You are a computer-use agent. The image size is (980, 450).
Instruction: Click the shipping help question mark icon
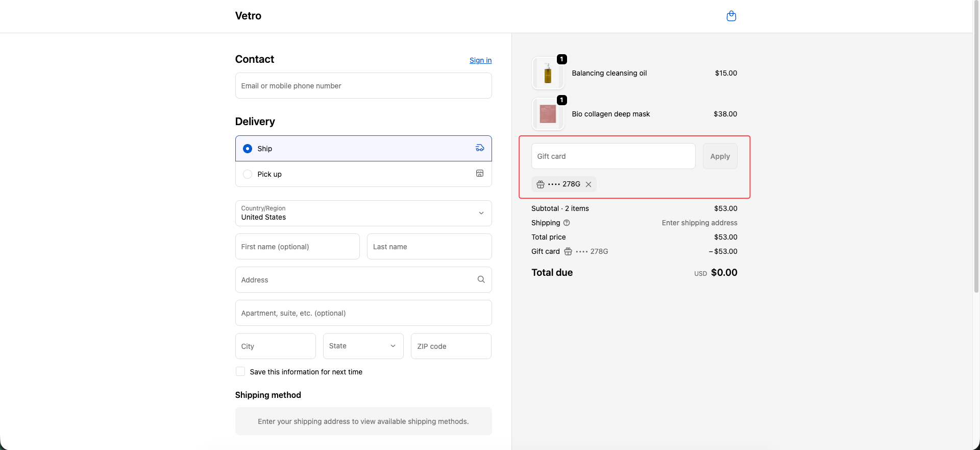[x=567, y=223]
